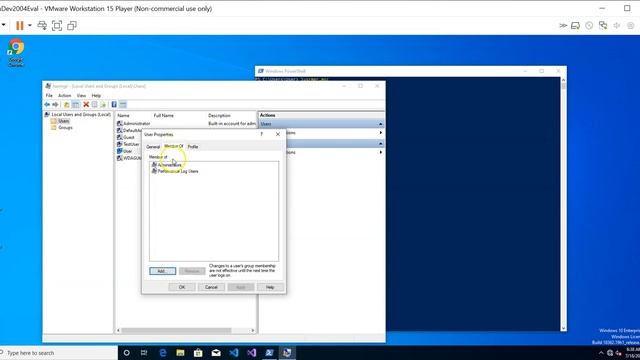Click the blue Help icon in lusrmgr toolbar
The width and height of the screenshot is (640, 360).
(114, 104)
